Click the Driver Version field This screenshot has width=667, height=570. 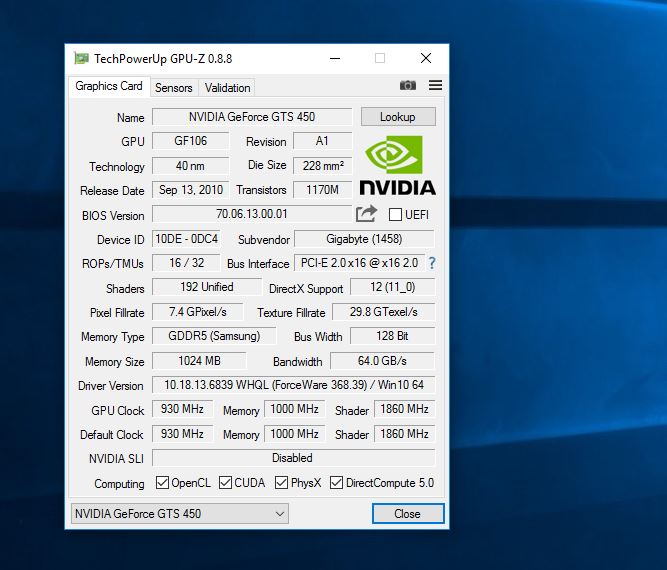tap(294, 385)
